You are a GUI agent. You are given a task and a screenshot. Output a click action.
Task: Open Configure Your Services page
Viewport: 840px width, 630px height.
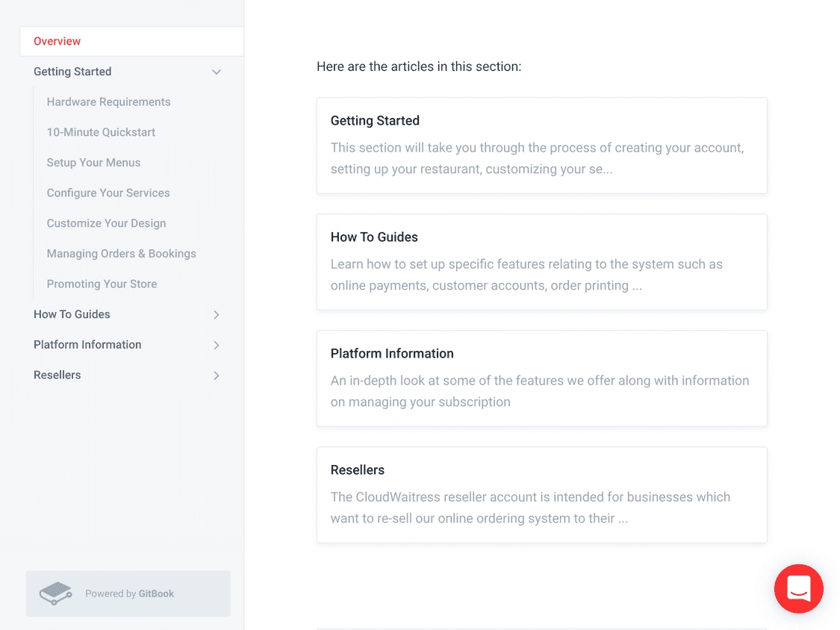coord(108,193)
